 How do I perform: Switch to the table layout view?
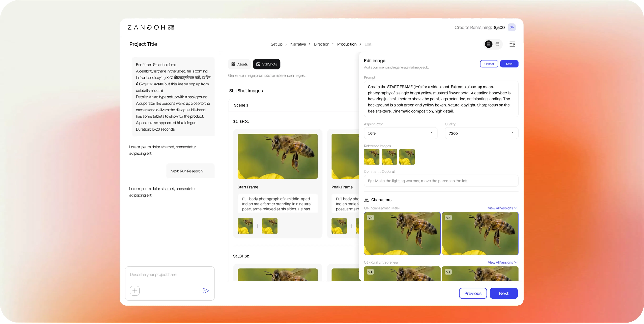point(497,44)
